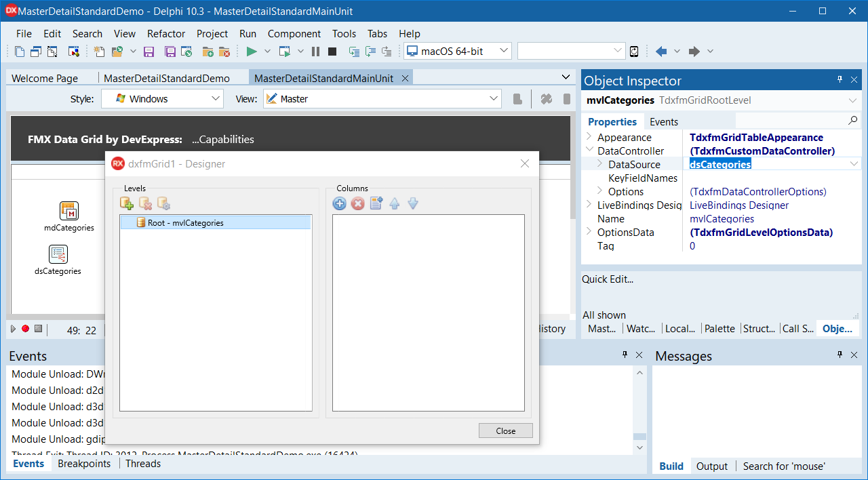
Task: Switch to Output tab in Messages
Action: 712,466
